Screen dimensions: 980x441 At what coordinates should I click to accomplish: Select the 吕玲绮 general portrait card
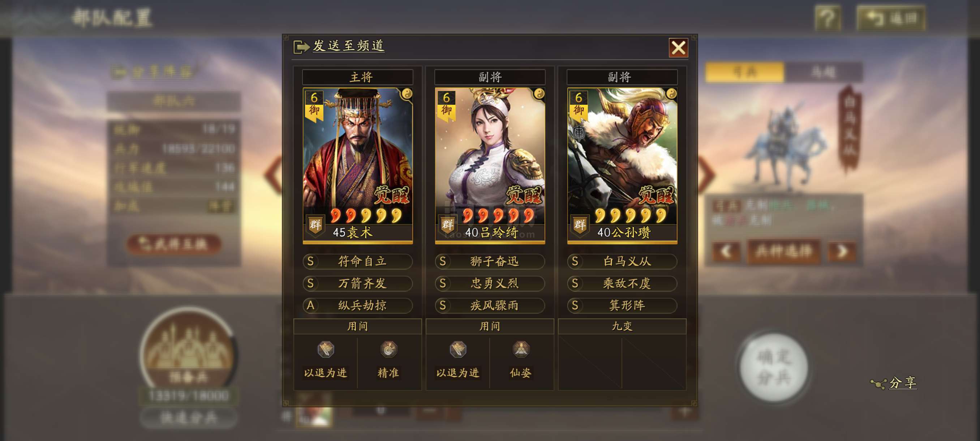click(x=490, y=166)
